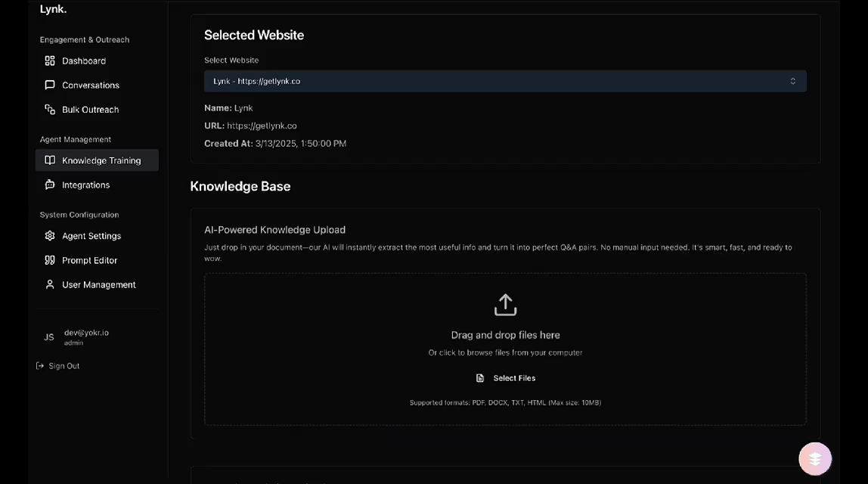Viewport: 868px width, 484px height.
Task: Open the floating chat widget button
Action: pos(815,458)
